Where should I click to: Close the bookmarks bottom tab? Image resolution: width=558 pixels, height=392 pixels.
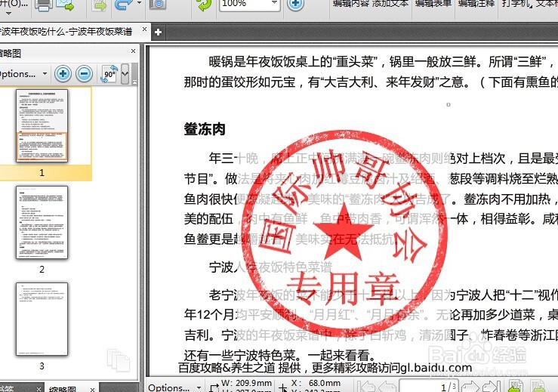(x=39, y=389)
